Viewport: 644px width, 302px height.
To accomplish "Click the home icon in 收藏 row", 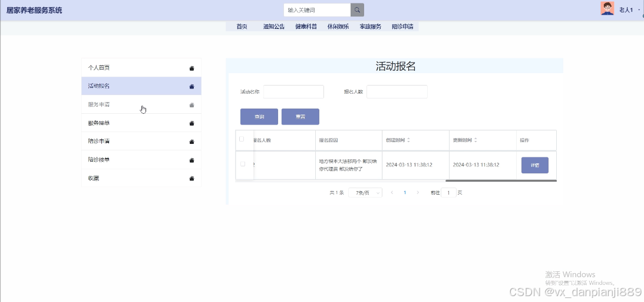I will [191, 178].
